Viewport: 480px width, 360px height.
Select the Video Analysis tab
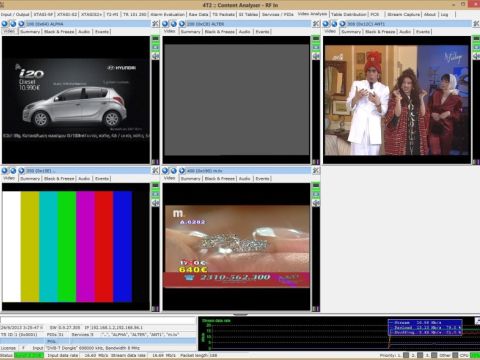point(312,14)
